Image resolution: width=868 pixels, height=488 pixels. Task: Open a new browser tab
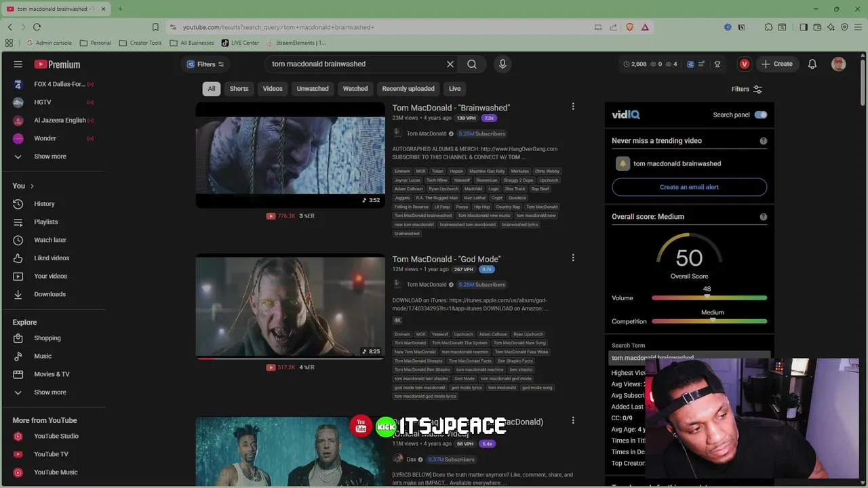120,9
